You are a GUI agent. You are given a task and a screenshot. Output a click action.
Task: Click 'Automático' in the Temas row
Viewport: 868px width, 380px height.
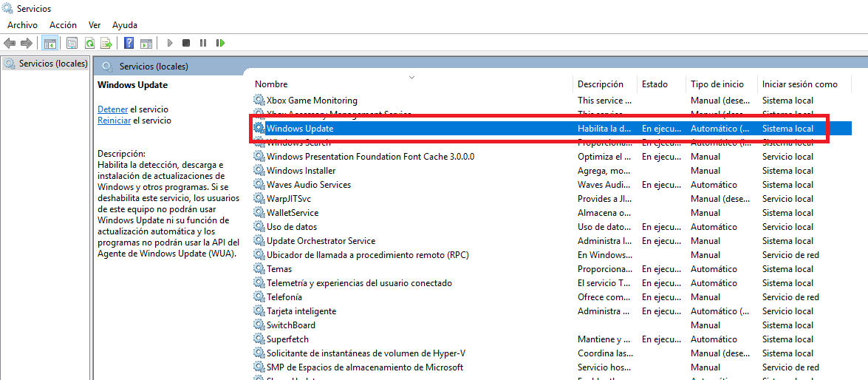coord(714,268)
